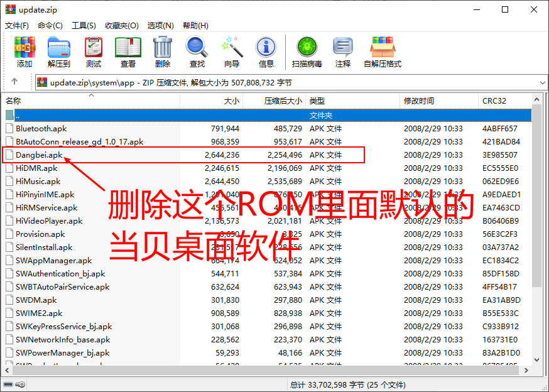Sort by the 名称 column header
Image resolution: width=549 pixels, height=392 pixels.
tap(91, 101)
